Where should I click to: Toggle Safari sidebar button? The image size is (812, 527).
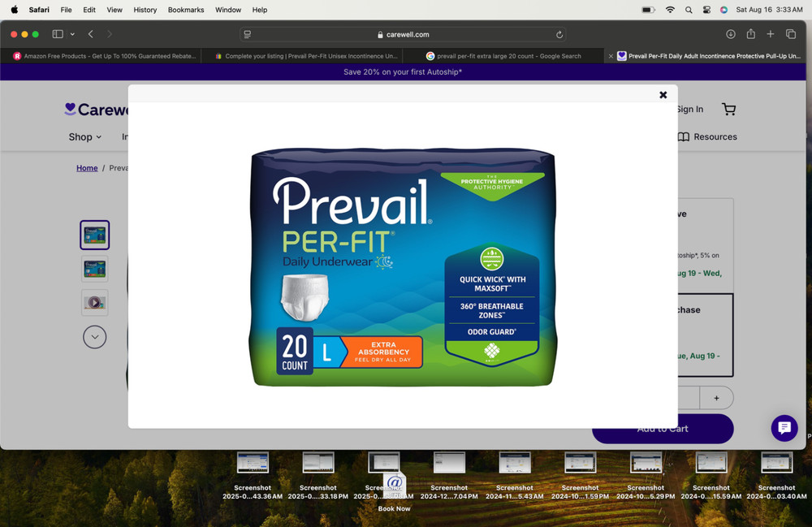pyautogui.click(x=58, y=34)
